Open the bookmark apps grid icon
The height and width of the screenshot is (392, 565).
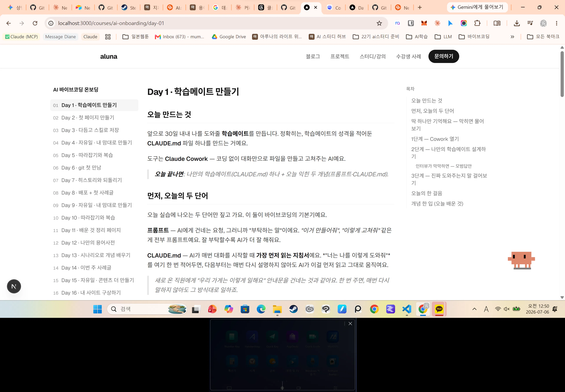click(x=108, y=37)
